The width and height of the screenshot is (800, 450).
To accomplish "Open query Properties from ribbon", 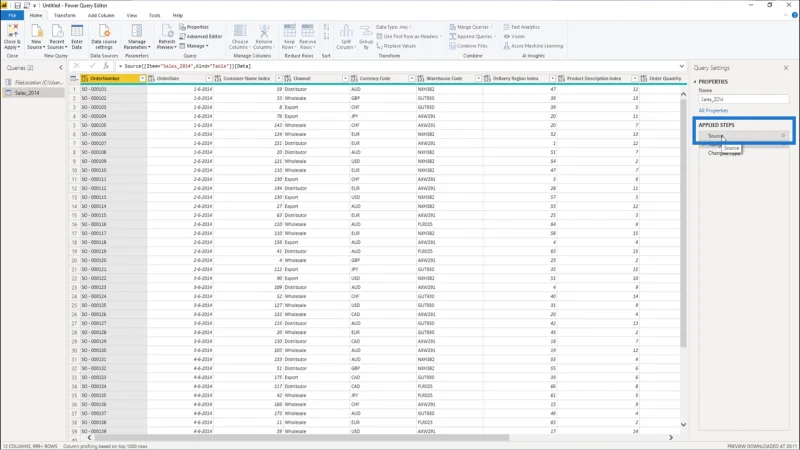I will (x=194, y=27).
